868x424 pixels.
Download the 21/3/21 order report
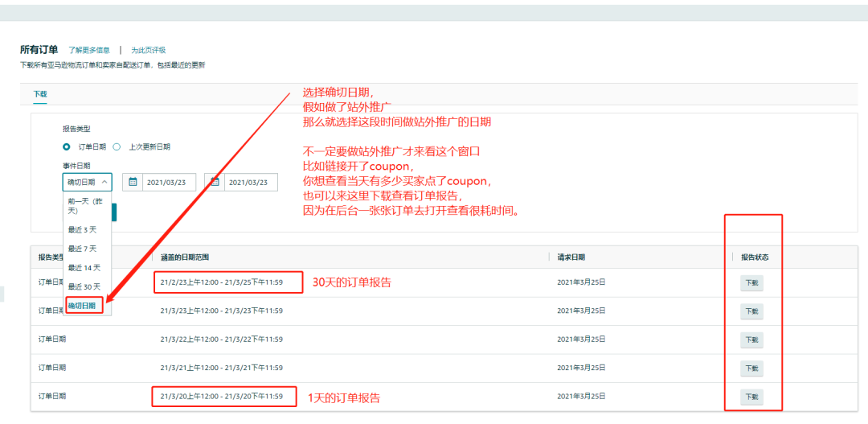(751, 368)
